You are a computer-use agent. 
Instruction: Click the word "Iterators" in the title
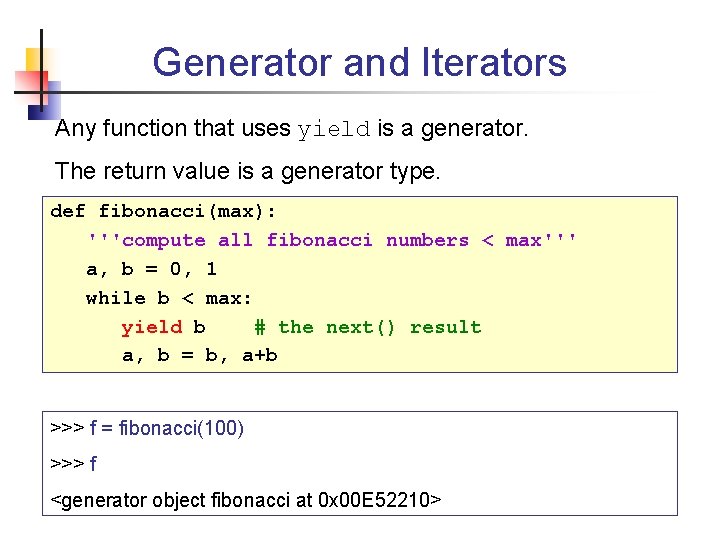pos(495,63)
